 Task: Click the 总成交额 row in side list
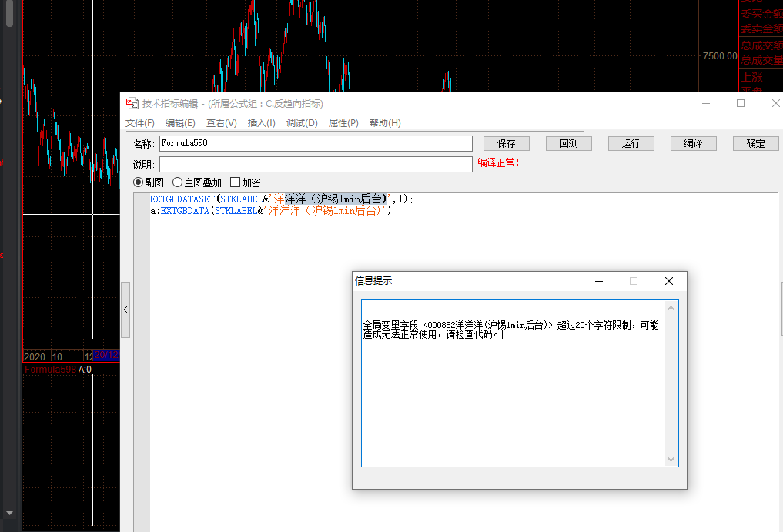coord(761,45)
